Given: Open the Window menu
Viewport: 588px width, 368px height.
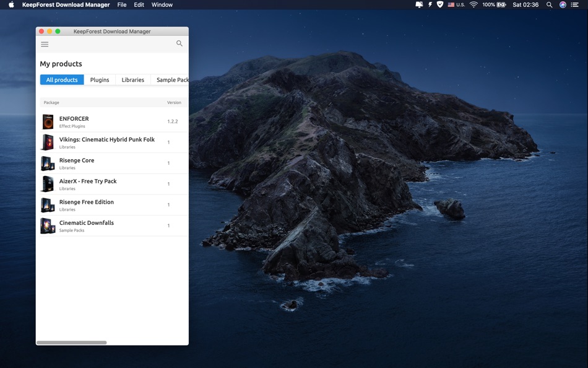Looking at the screenshot, I should click(162, 5).
